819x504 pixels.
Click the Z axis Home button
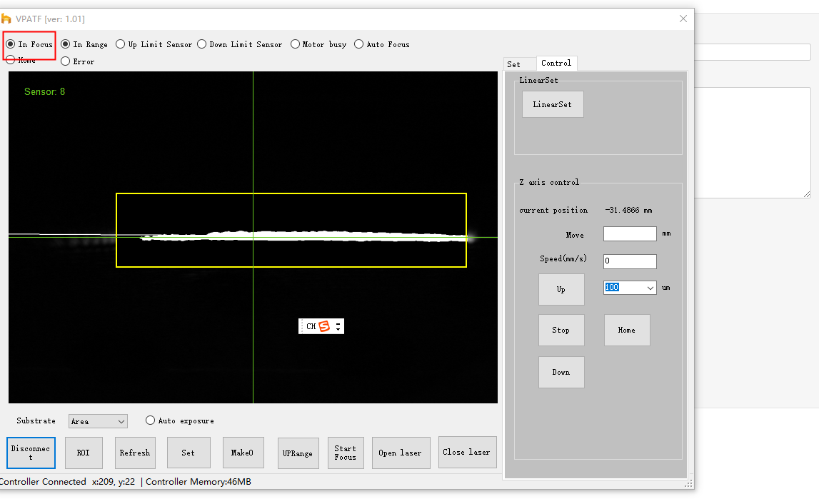point(627,330)
